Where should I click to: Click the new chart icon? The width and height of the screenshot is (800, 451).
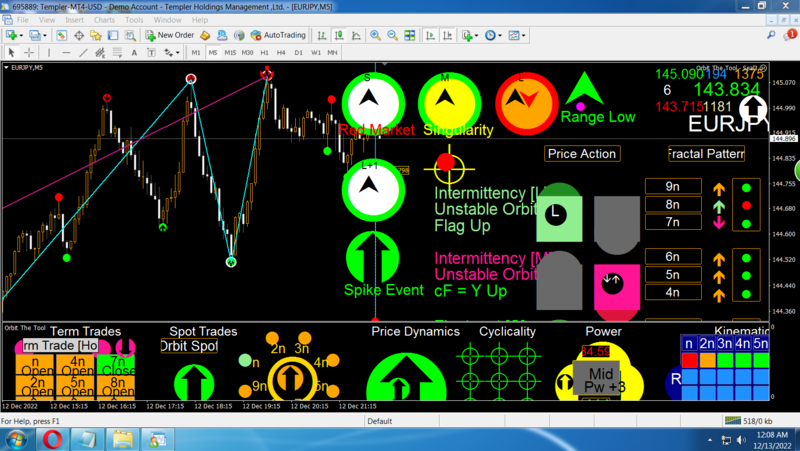pos(11,35)
